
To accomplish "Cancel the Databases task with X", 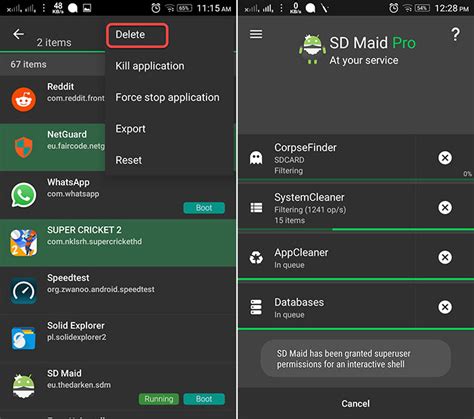I will (445, 307).
